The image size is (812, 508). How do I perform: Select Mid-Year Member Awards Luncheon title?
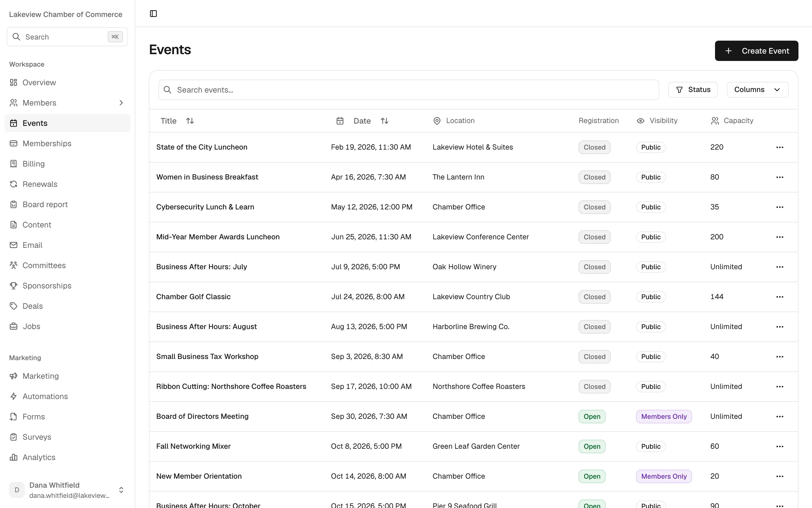pyautogui.click(x=218, y=237)
